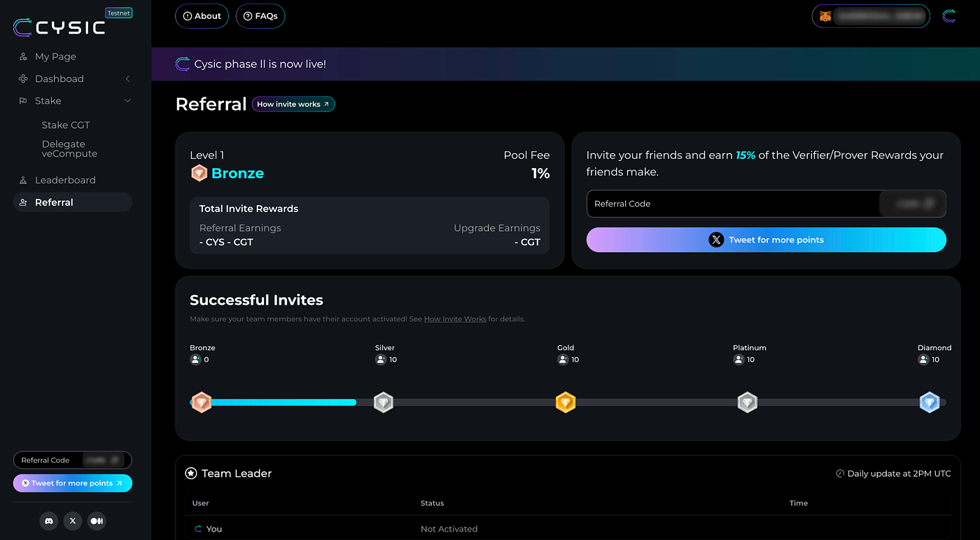Open Dashboard in sidebar

coord(59,79)
